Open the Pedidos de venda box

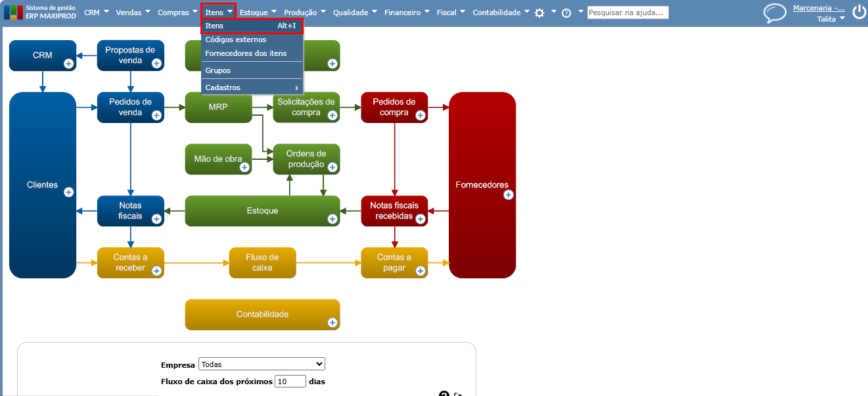131,107
